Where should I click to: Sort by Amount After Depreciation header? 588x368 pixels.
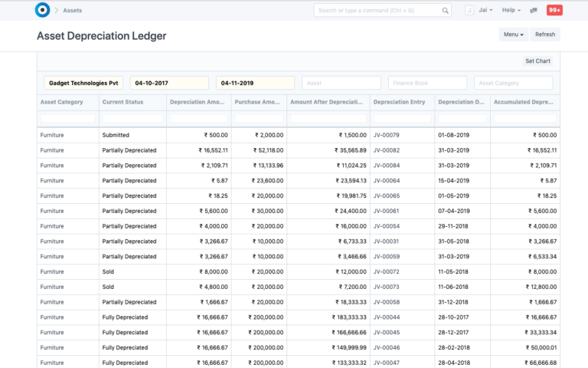326,102
